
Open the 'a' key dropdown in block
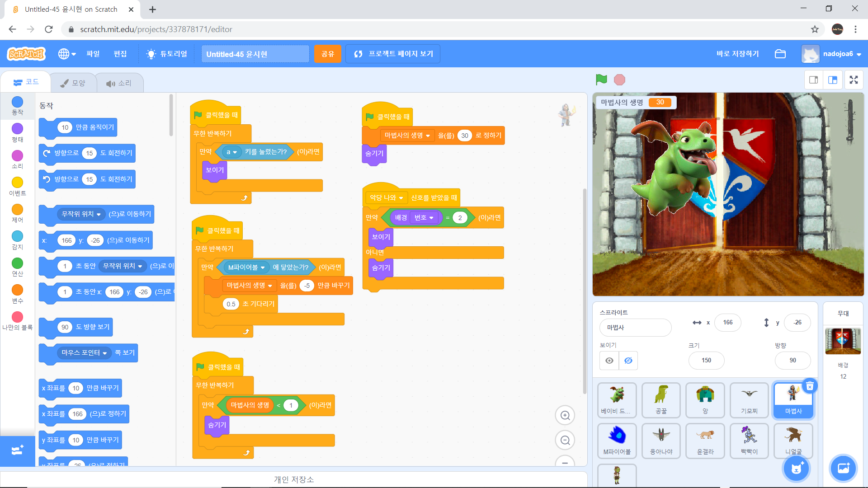[231, 152]
